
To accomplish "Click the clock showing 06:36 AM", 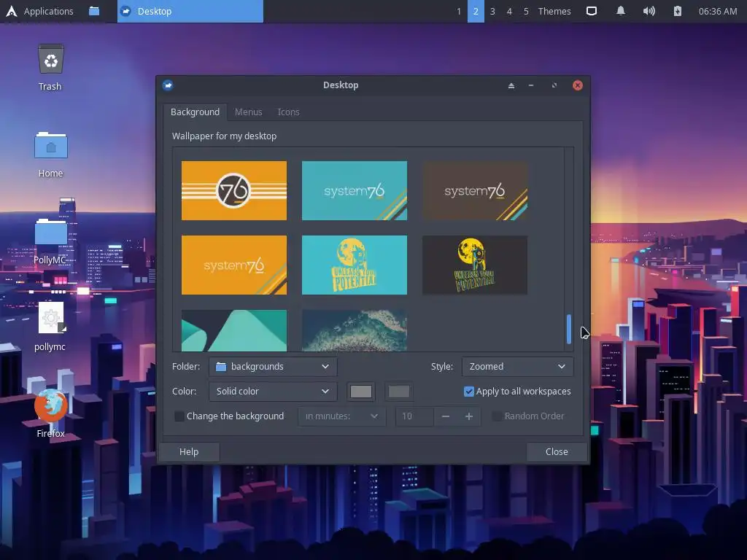I will (x=718, y=12).
